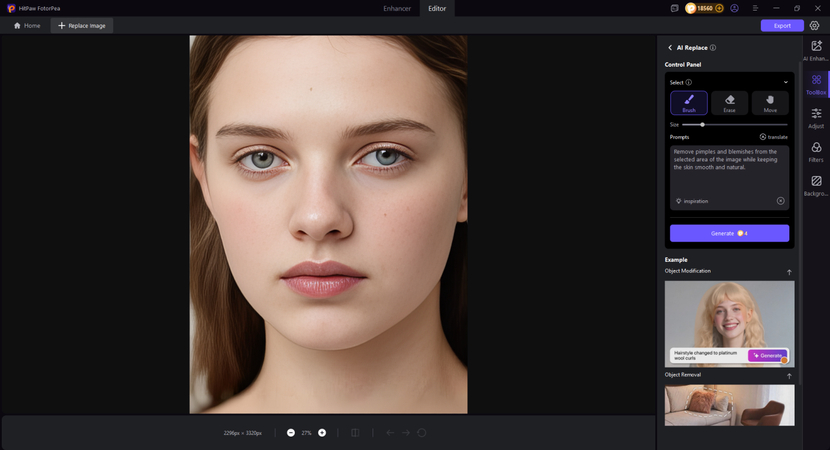This screenshot has width=830, height=450.
Task: Click the purple Generate button
Action: [729, 233]
